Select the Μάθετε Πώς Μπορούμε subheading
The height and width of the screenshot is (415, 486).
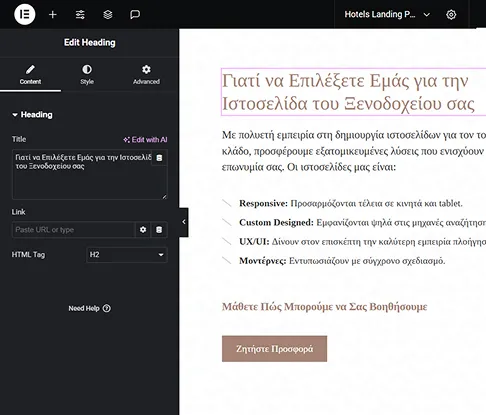324,307
